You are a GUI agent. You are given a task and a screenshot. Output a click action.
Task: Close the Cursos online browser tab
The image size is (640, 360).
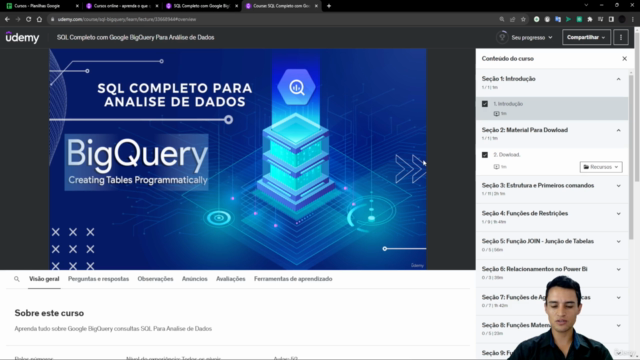(157, 6)
